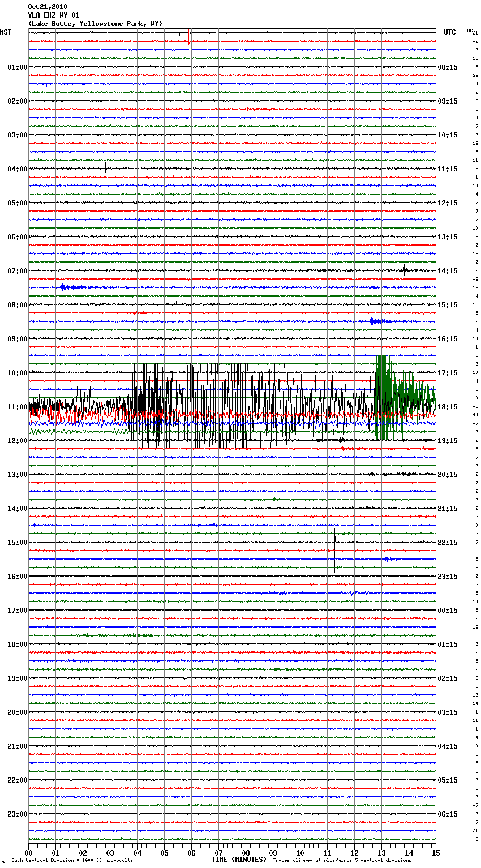This screenshot has width=481, height=868.
Task: Click the 21:15 UTC time label
Action: coord(448,509)
